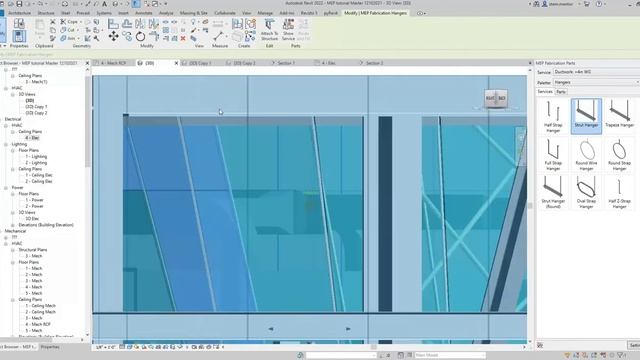
Task: Open the pyRevit ribbon tab
Action: coord(331,13)
